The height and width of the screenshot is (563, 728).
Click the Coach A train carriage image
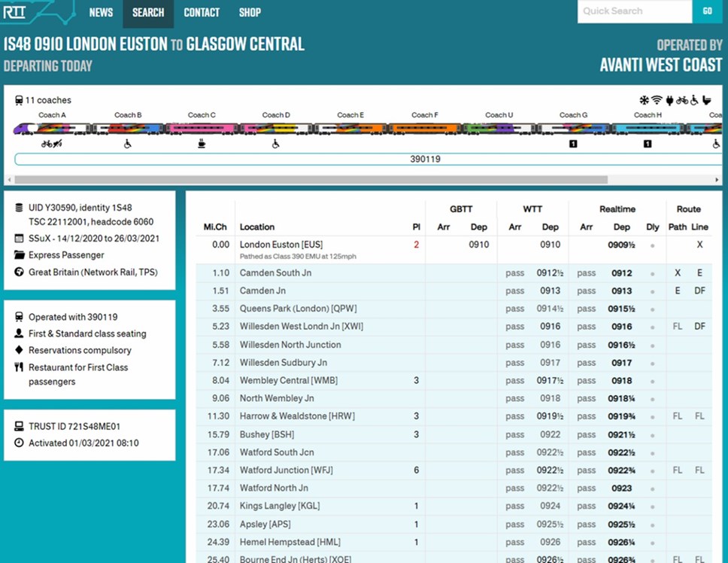point(52,129)
